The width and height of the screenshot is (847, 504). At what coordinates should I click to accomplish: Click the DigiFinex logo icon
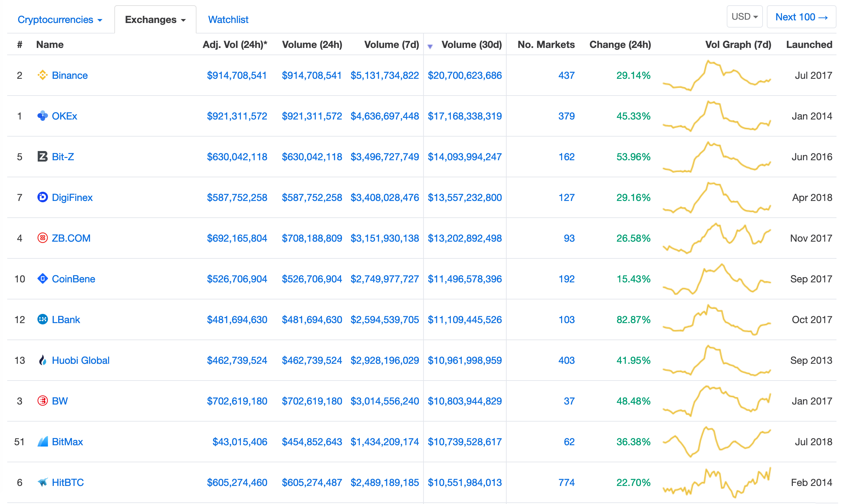(42, 197)
